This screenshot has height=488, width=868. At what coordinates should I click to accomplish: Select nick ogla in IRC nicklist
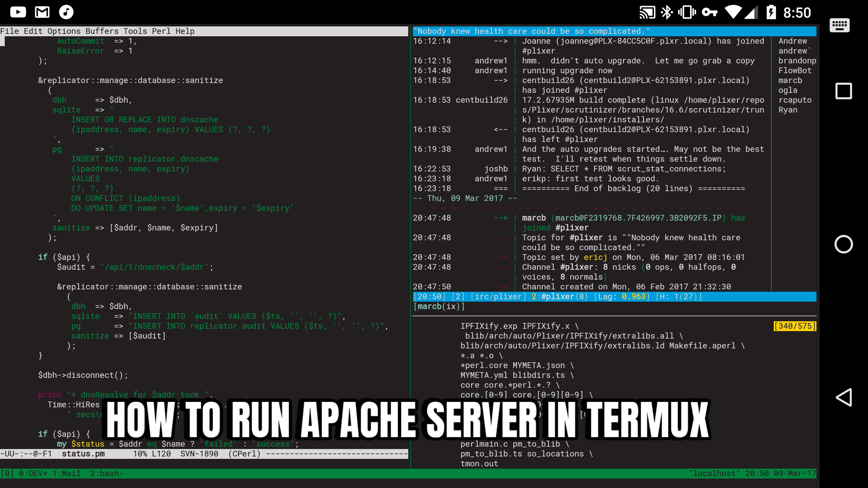pyautogui.click(x=788, y=90)
